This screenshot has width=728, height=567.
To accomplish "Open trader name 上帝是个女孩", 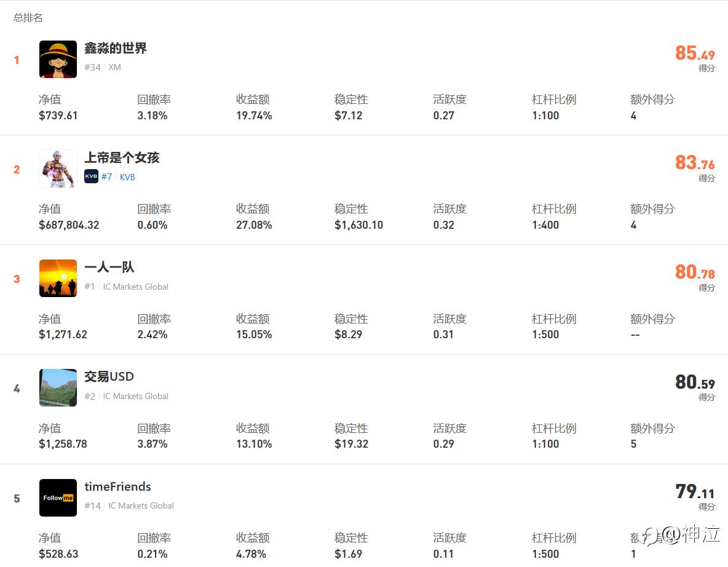I will click(x=122, y=158).
